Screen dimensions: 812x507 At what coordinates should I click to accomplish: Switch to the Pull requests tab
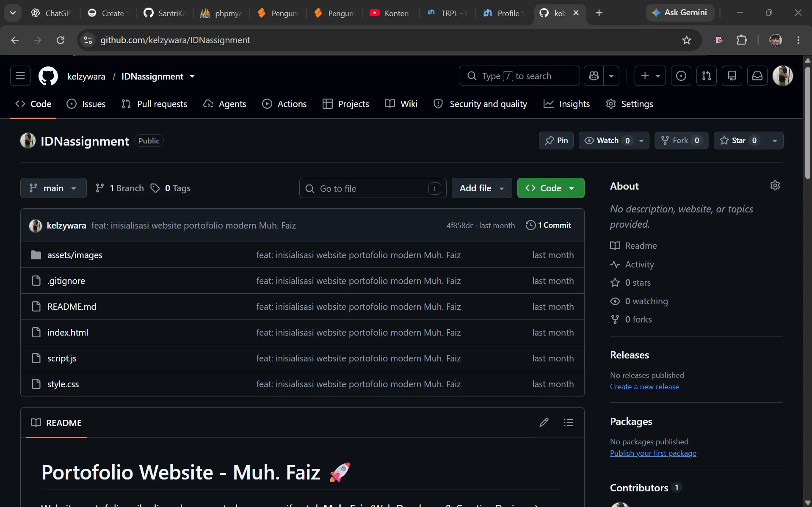click(x=154, y=104)
